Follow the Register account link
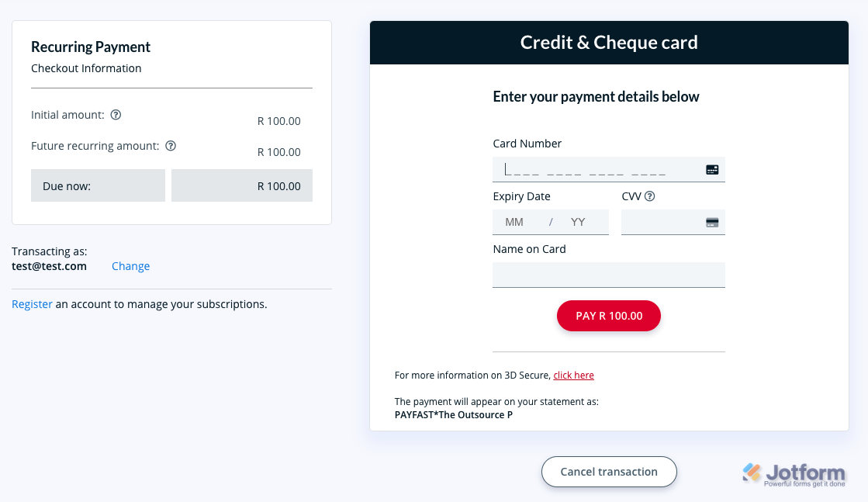Viewport: 868px width, 502px height. [32, 304]
